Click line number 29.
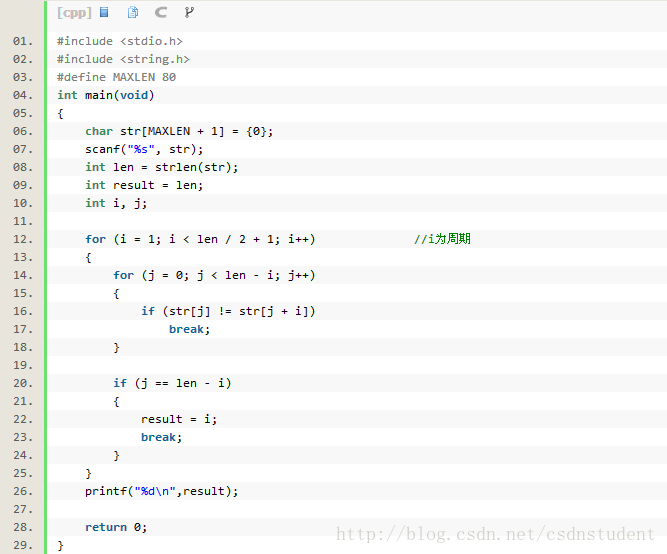This screenshot has width=667, height=554. pos(23,545)
